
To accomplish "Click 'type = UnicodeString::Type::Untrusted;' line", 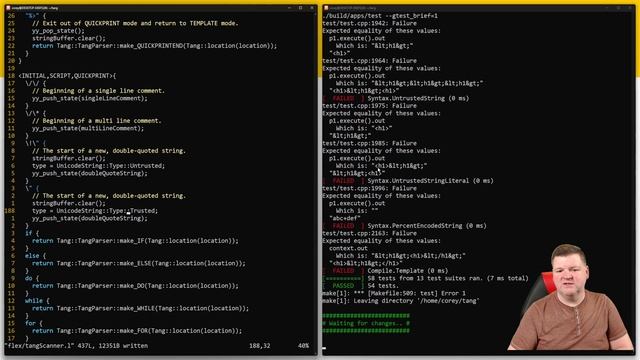I will (x=98, y=166).
